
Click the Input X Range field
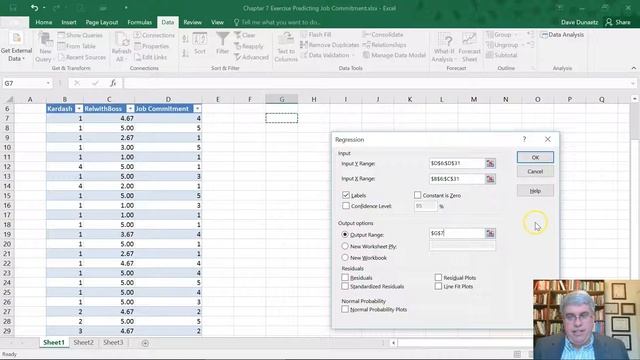coord(457,179)
